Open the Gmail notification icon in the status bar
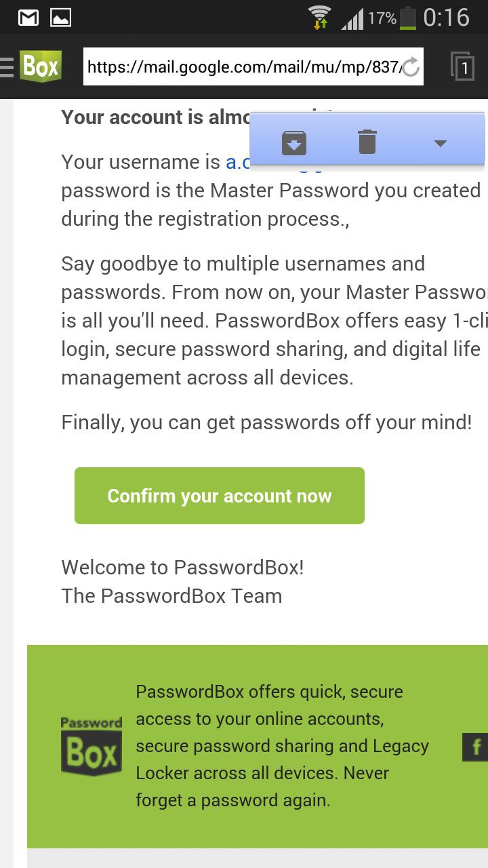Screen dimensions: 488x868 (28, 17)
